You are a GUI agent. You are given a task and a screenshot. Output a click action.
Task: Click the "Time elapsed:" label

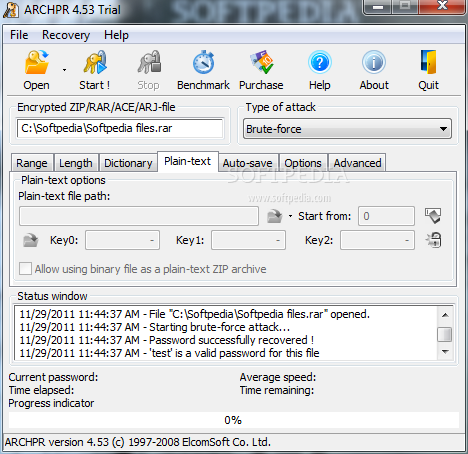coord(41,390)
